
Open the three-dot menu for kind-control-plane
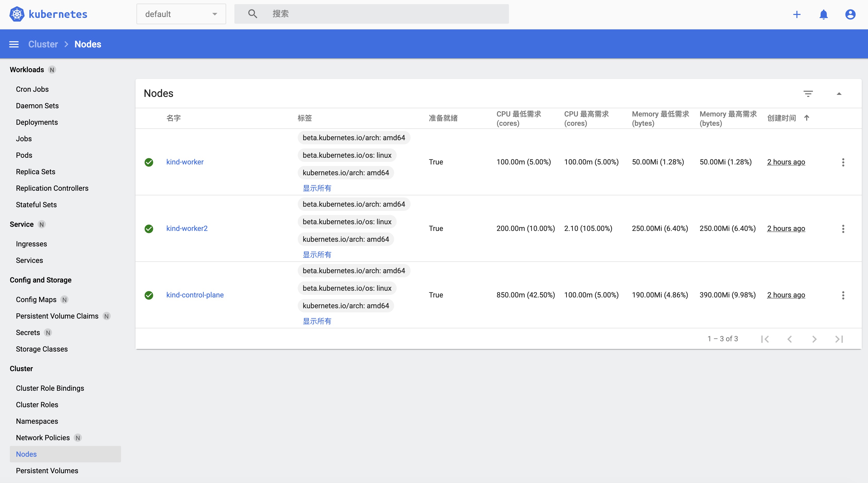(x=843, y=295)
